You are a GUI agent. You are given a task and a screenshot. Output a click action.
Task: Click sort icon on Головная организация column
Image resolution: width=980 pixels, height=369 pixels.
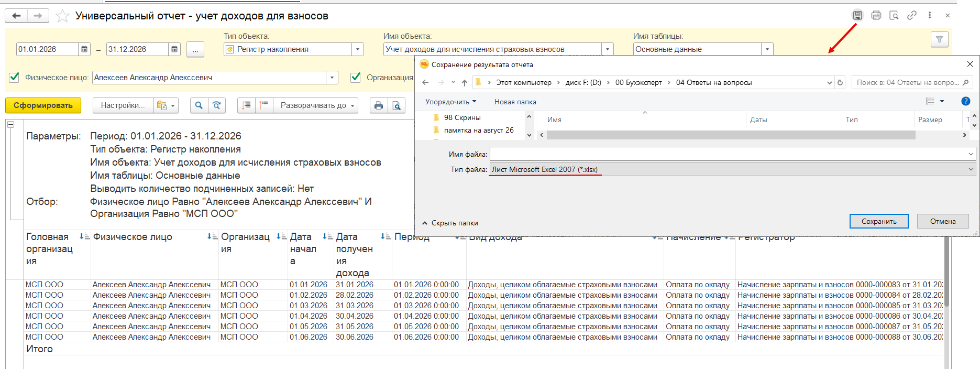point(84,237)
